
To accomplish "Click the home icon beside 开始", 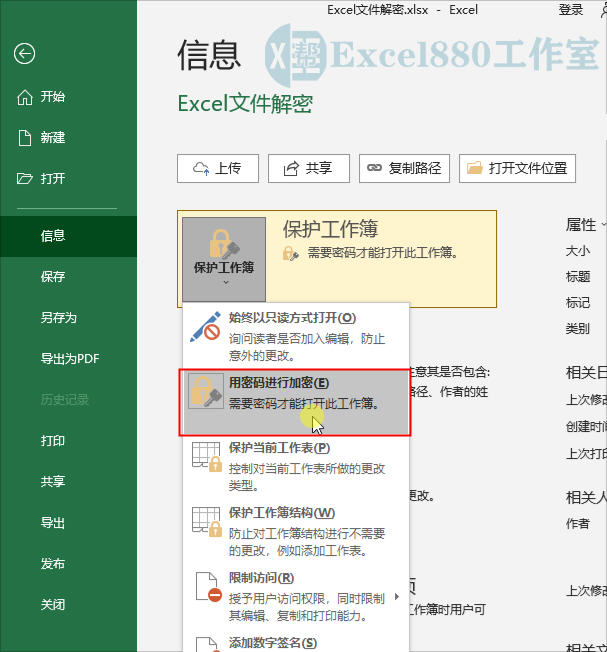I will tap(25, 97).
